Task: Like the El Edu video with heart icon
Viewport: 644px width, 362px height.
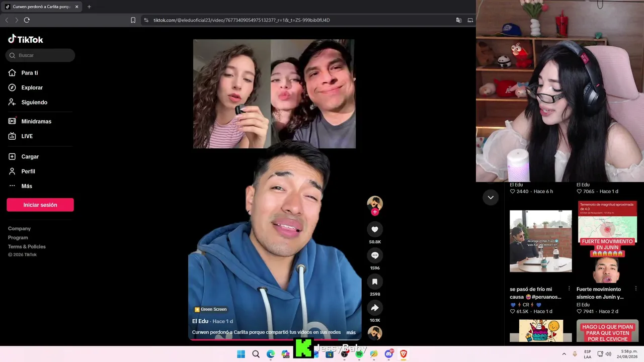Action: 375,229
